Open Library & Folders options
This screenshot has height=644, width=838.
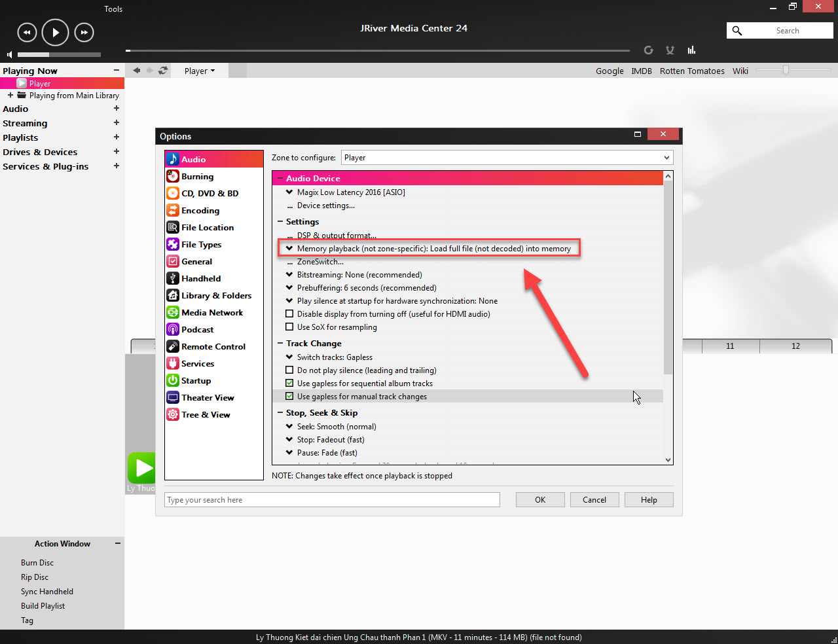click(x=214, y=295)
